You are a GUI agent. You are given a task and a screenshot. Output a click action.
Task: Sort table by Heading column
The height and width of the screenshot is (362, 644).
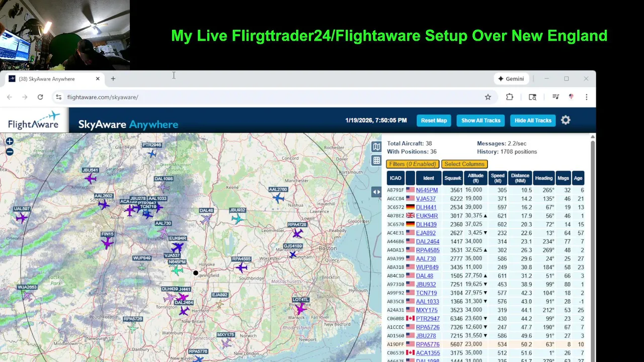click(x=544, y=178)
